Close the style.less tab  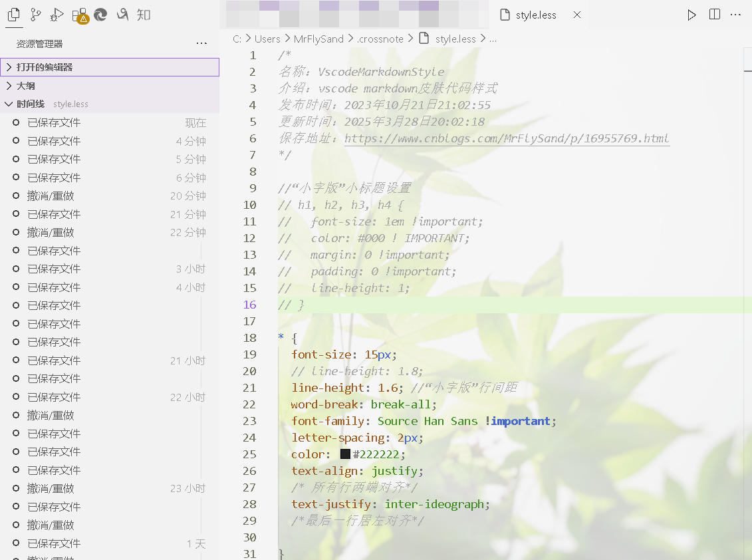577,15
